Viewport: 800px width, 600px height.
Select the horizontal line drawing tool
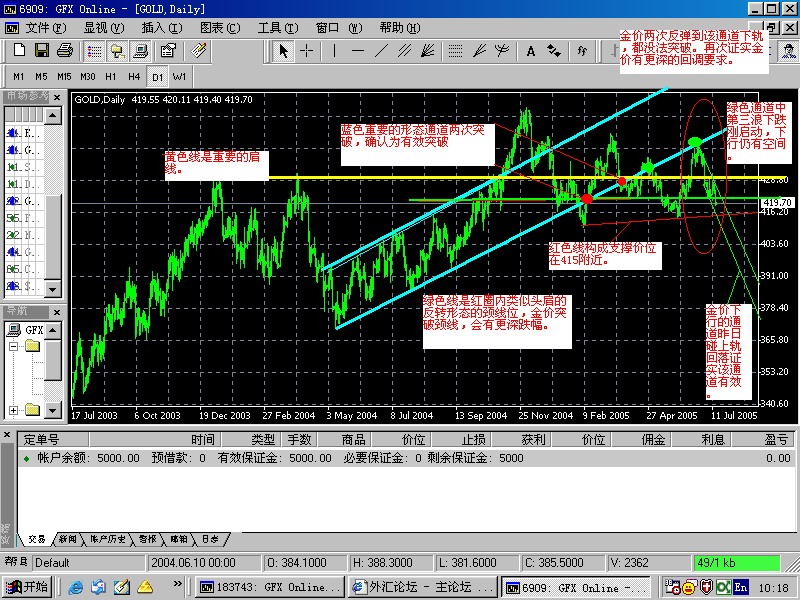[x=358, y=51]
